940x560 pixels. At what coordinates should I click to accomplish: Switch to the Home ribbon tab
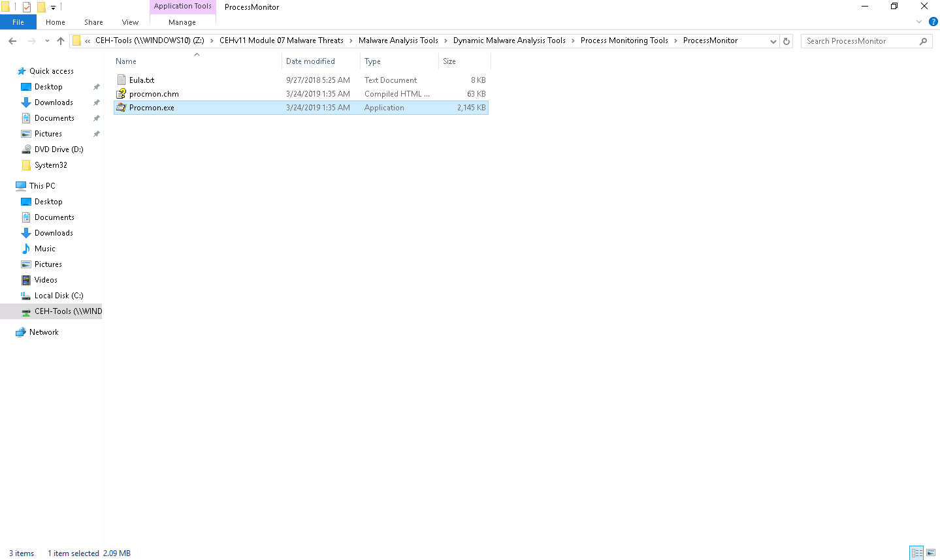click(x=56, y=22)
